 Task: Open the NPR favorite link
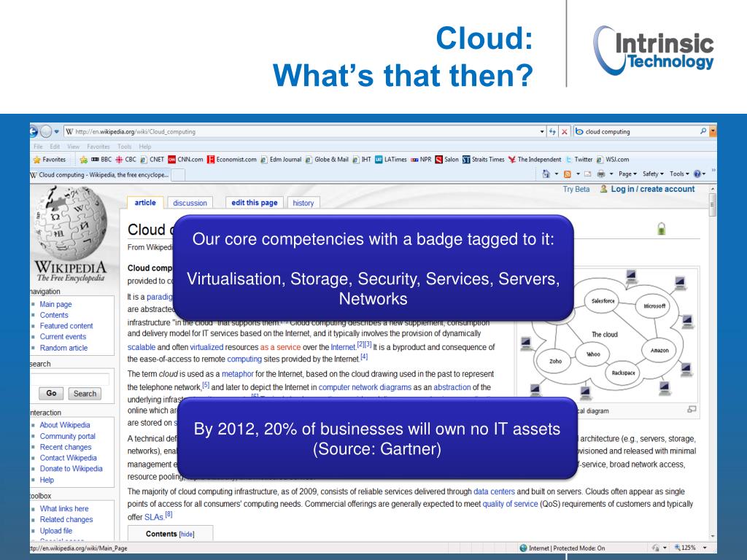click(421, 160)
